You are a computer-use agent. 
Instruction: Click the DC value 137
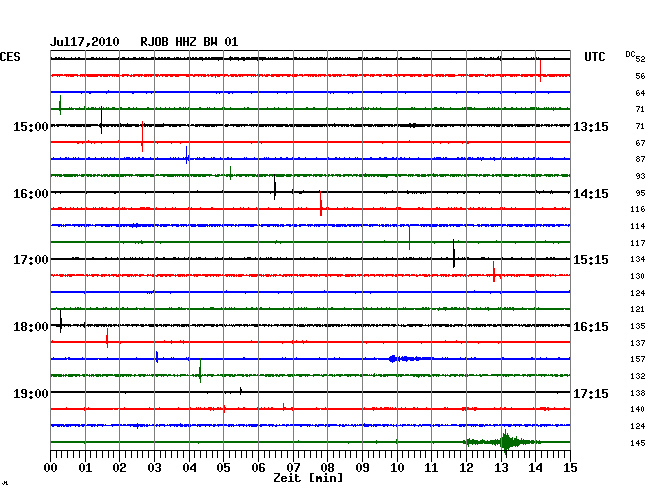point(638,343)
